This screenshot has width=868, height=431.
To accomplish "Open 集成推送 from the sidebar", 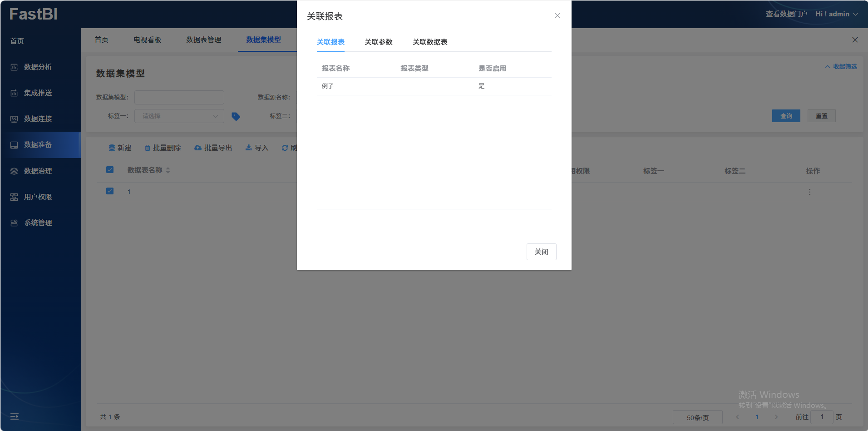I will (x=39, y=93).
